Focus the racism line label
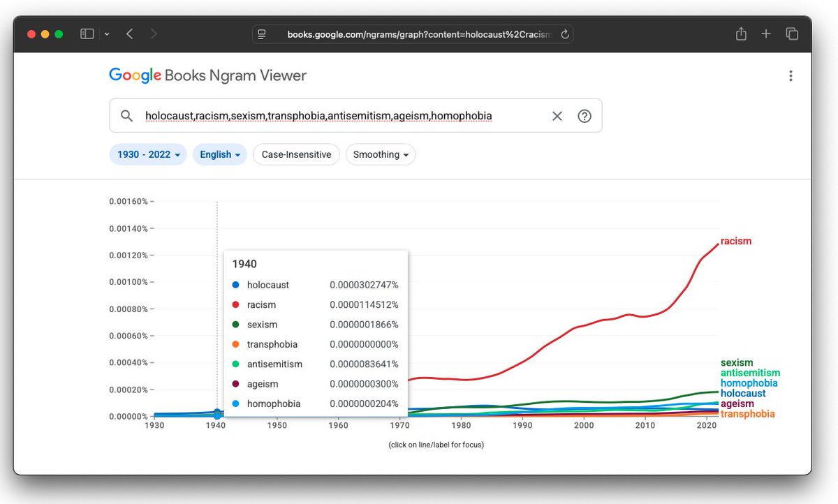Viewport: 838px width, 504px height. pos(736,242)
